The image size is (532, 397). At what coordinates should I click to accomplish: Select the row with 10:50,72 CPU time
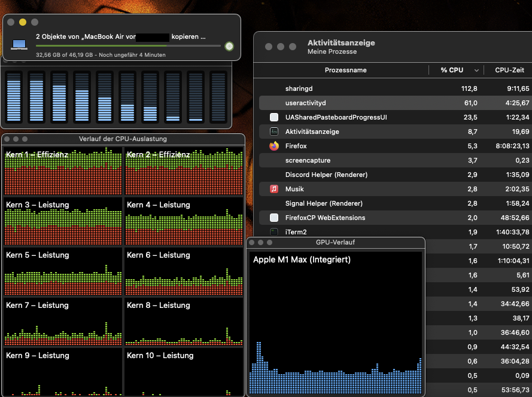tap(479, 246)
